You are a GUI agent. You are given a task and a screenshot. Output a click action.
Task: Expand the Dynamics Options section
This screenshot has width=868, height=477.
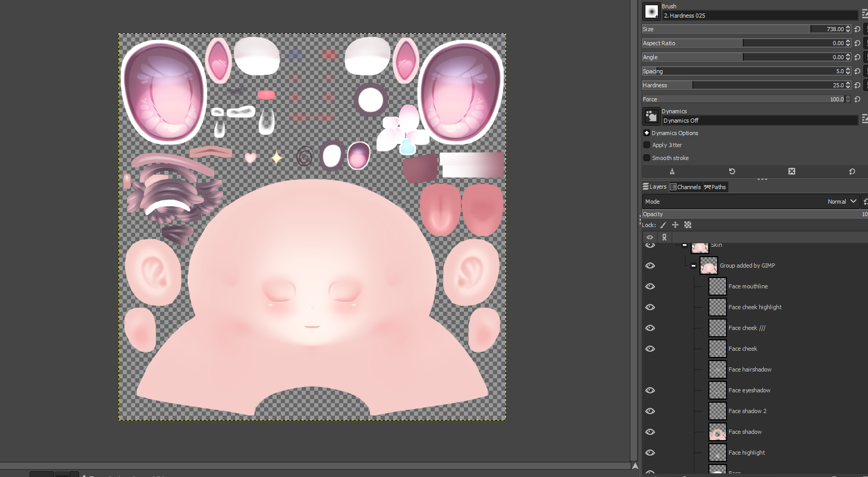(x=647, y=133)
